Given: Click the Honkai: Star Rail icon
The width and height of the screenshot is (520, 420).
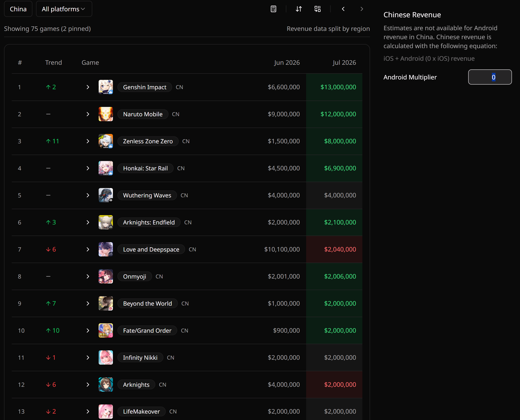Looking at the screenshot, I should [106, 168].
